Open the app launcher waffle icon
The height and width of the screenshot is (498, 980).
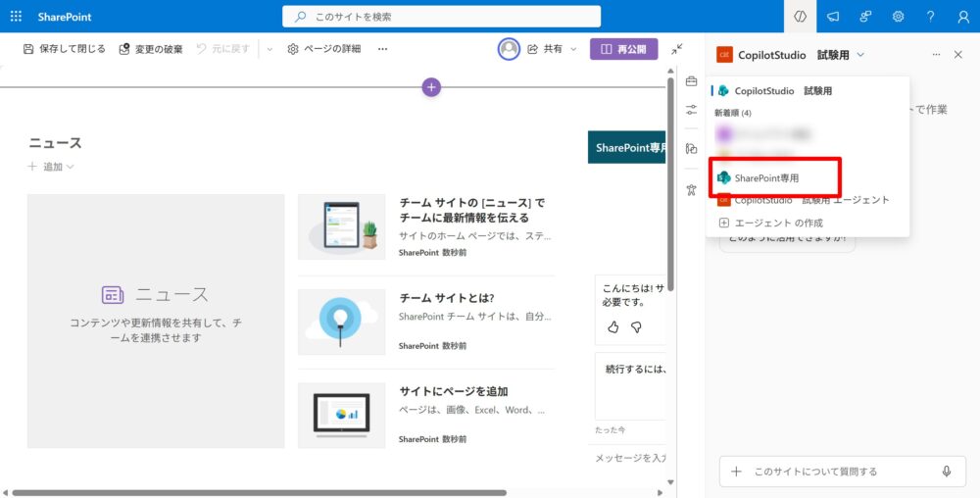[16, 17]
